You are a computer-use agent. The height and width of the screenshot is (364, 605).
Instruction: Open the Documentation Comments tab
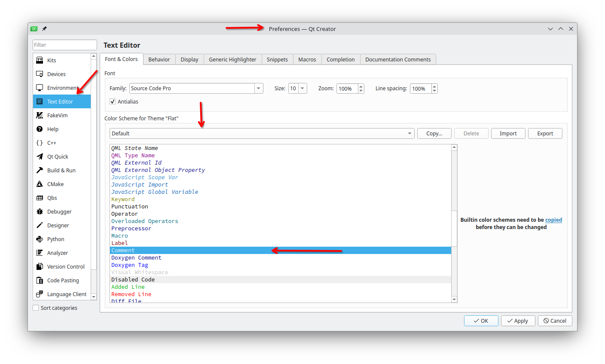click(398, 59)
